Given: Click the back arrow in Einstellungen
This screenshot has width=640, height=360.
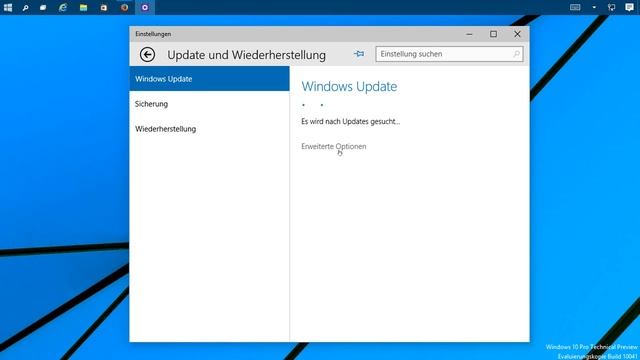Looking at the screenshot, I should [147, 54].
